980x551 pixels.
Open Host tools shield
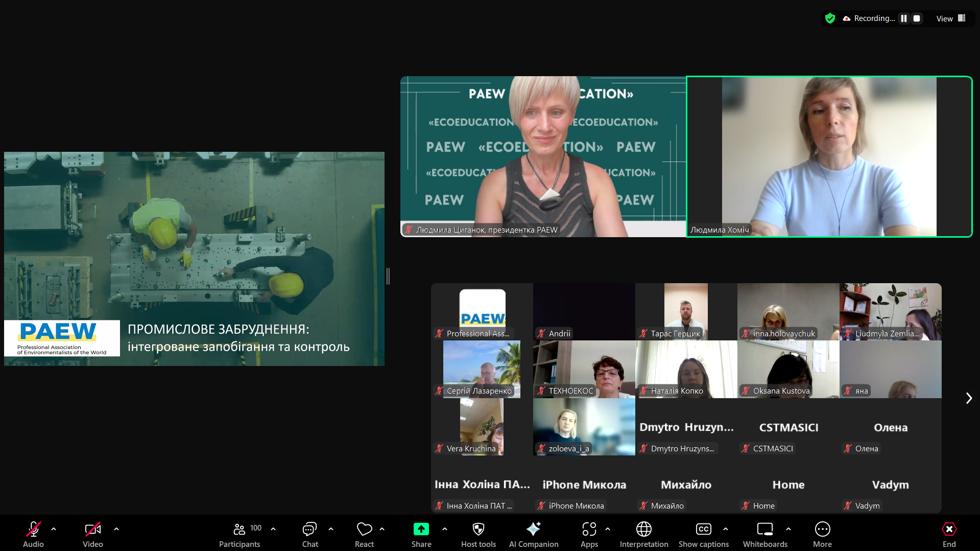478,534
